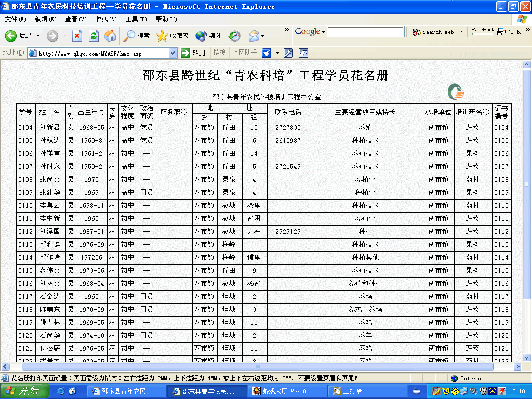Expand the address bar URL dropdown

[x=173, y=53]
